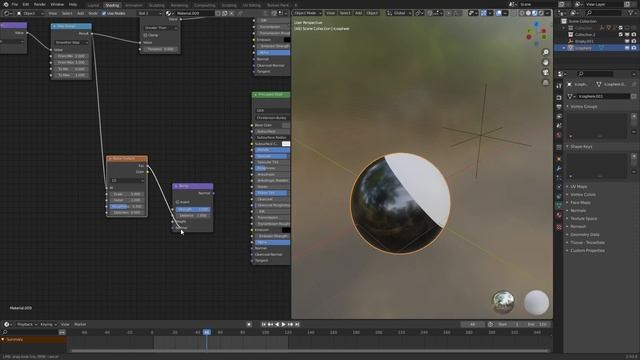The image size is (640, 360).
Task: Toggle the Clamp checkbox on Math node
Action: [x=145, y=35]
